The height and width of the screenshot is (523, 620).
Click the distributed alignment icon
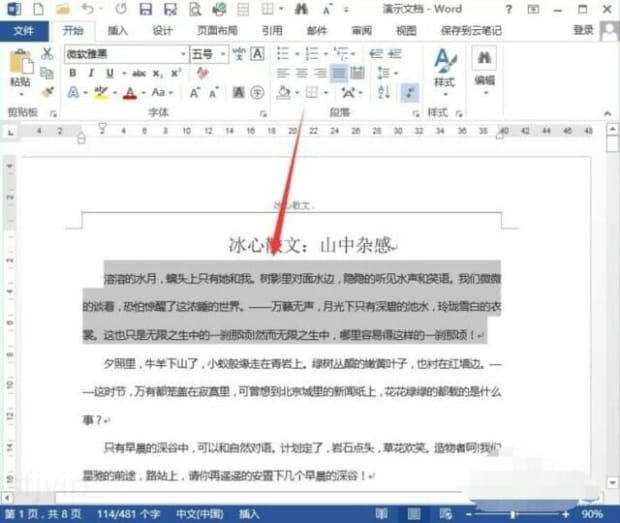click(x=357, y=73)
